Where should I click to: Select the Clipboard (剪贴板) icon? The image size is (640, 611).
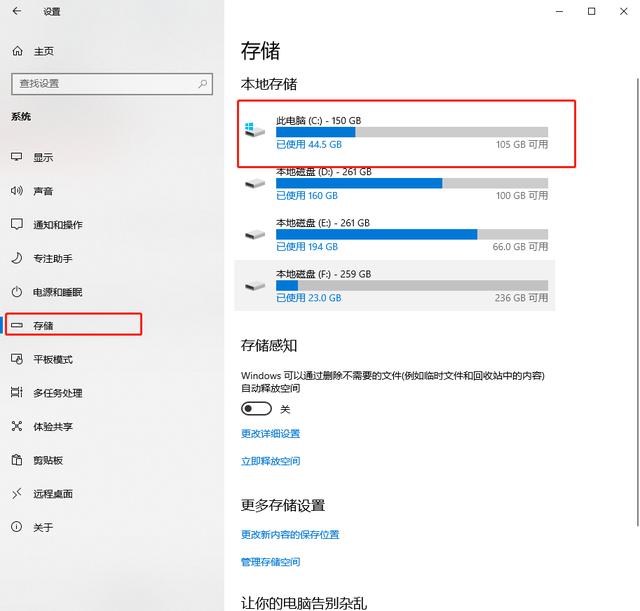point(17,460)
